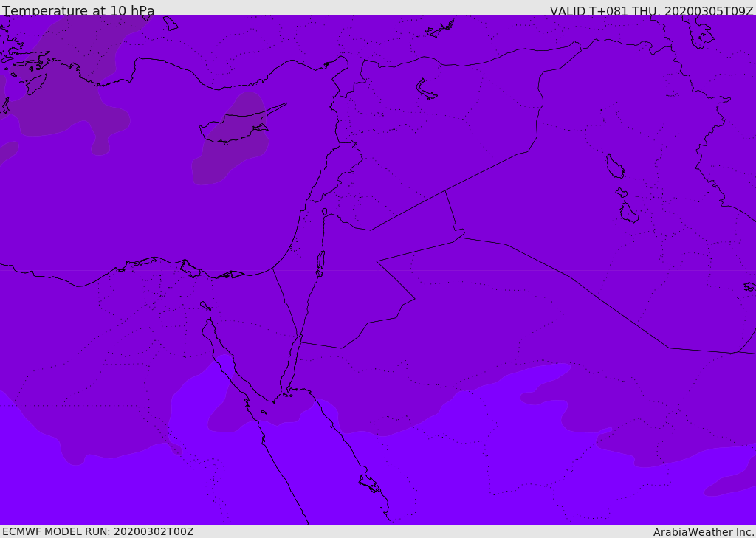
Task: Click the 'Temperature at 10 hPa' title text
Action: (x=78, y=10)
